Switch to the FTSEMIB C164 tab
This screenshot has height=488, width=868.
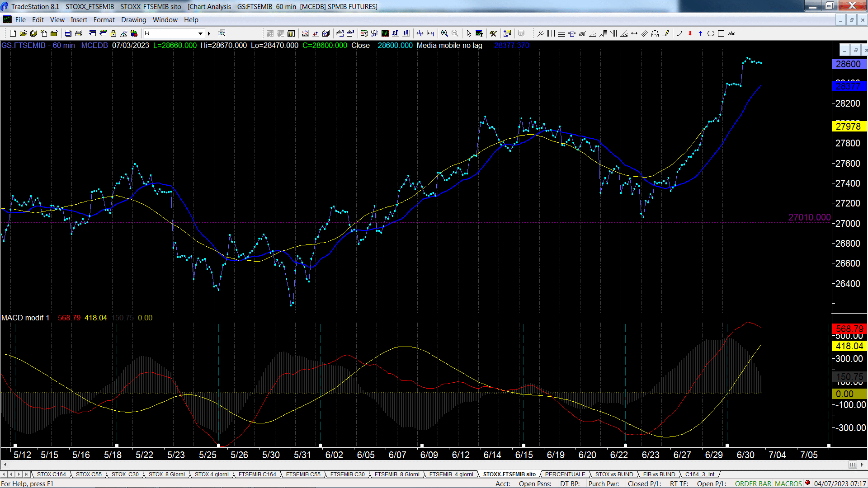click(257, 474)
